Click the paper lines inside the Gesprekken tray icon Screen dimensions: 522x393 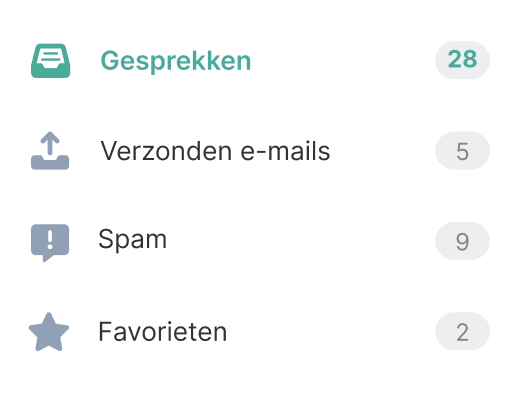point(50,57)
